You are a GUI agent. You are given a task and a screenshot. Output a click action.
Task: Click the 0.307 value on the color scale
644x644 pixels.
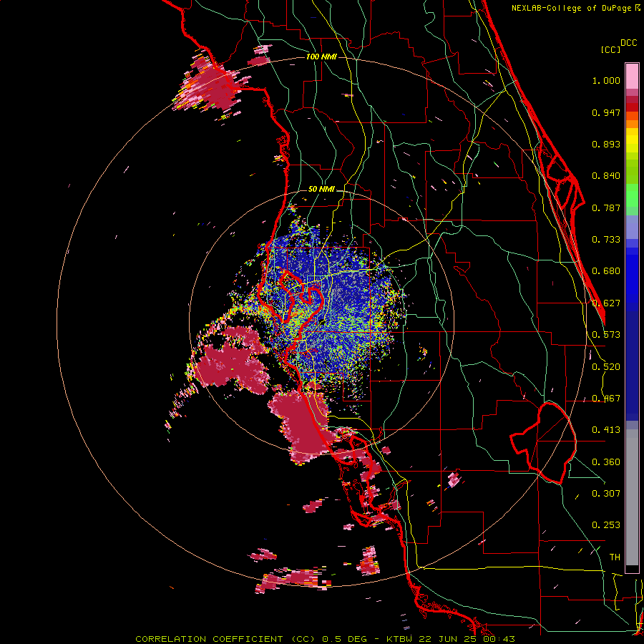click(x=606, y=493)
